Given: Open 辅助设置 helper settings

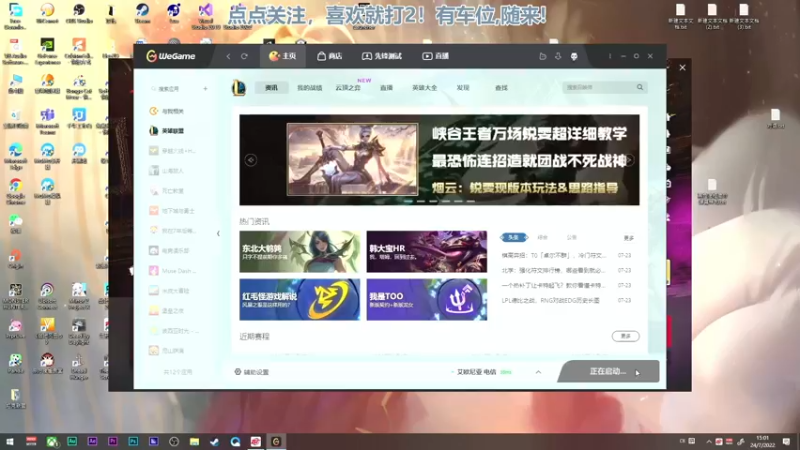Looking at the screenshot, I should pyautogui.click(x=252, y=372).
